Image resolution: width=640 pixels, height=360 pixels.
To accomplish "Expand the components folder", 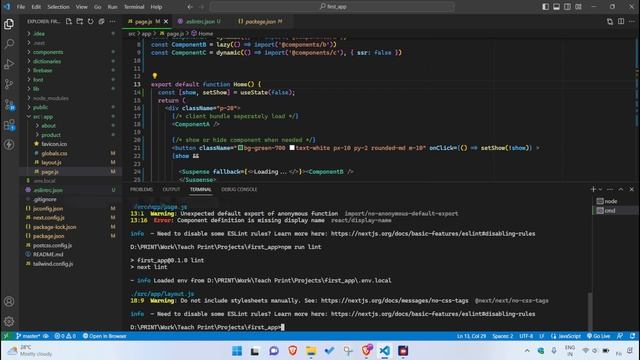I will 48,52.
